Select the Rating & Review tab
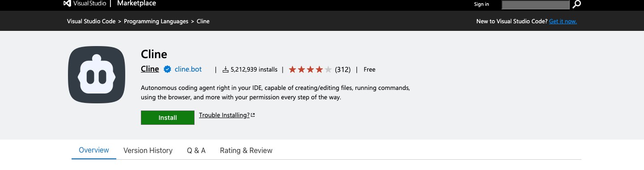The image size is (644, 170). [x=246, y=150]
